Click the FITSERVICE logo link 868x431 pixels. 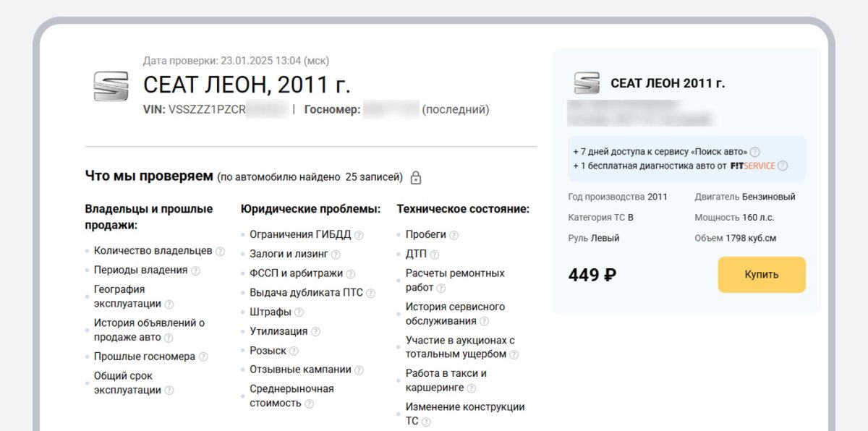pyautogui.click(x=752, y=166)
